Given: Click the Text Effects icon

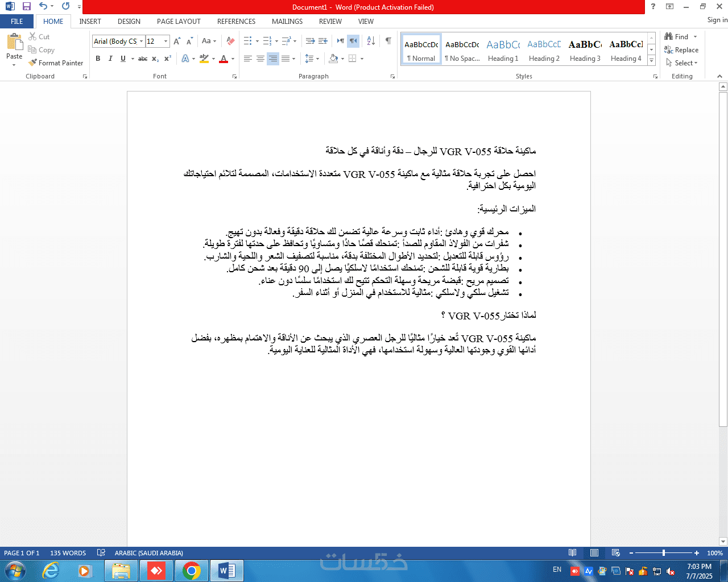Looking at the screenshot, I should pyautogui.click(x=185, y=59).
